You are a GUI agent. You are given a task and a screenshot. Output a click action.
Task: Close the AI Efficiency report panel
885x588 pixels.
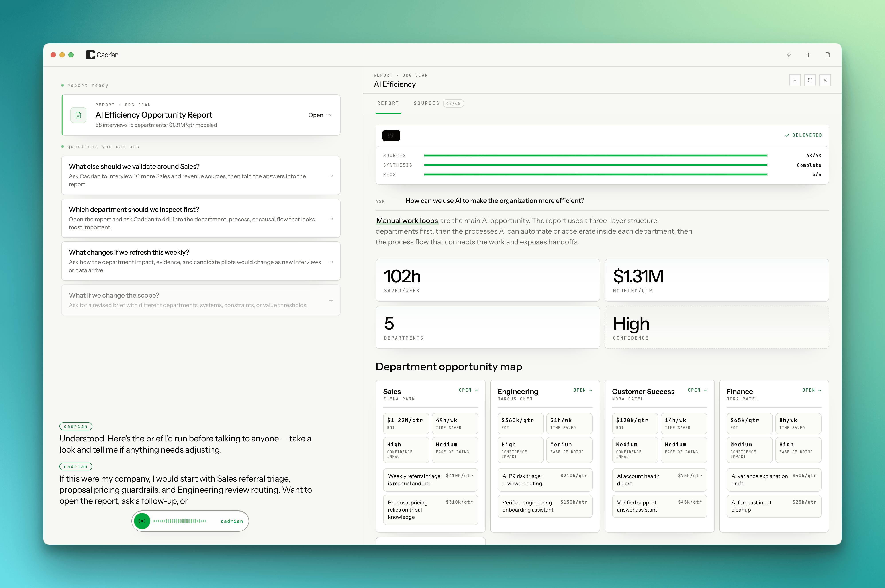[825, 80]
